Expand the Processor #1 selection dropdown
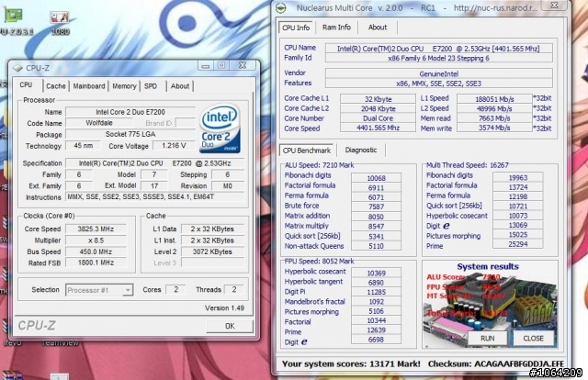The width and height of the screenshot is (588, 380). point(128,290)
